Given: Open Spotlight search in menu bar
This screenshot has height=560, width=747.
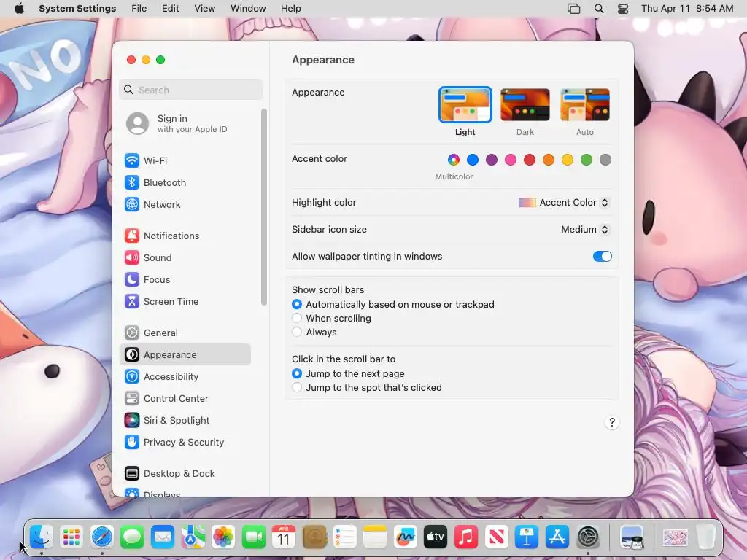Looking at the screenshot, I should tap(599, 9).
